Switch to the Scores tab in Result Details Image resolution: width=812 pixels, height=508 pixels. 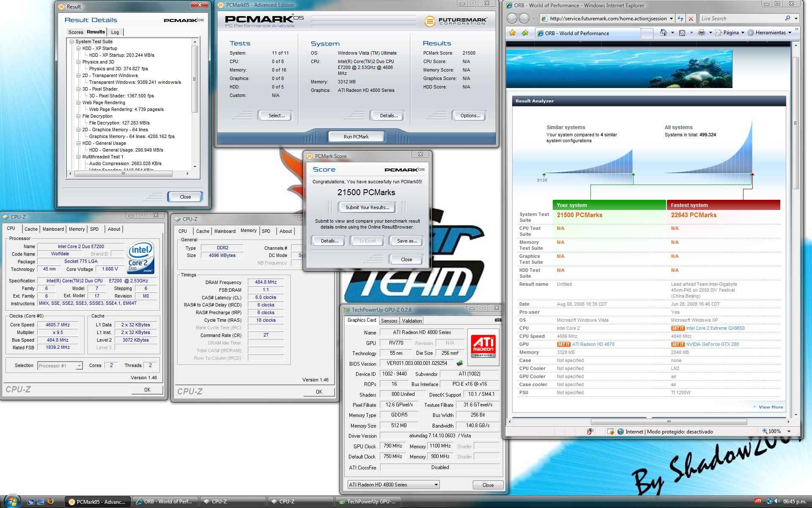[76, 32]
